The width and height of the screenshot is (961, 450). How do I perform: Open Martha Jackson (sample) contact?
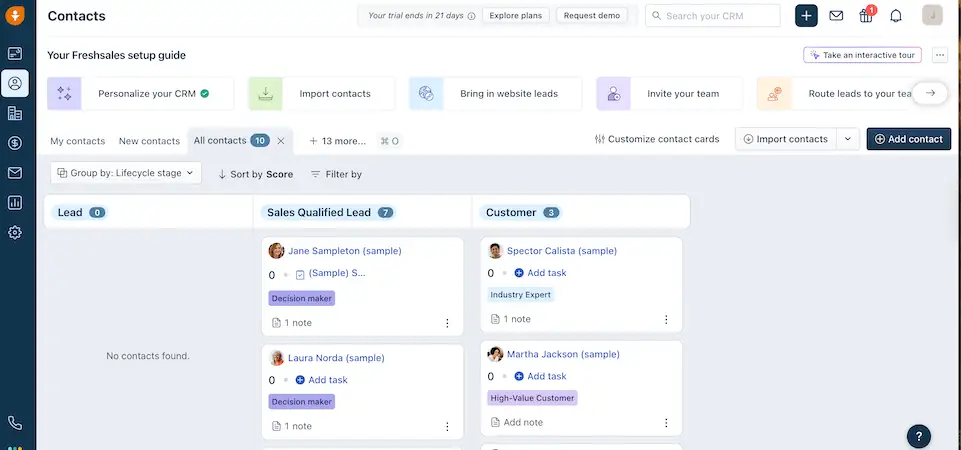pyautogui.click(x=563, y=354)
